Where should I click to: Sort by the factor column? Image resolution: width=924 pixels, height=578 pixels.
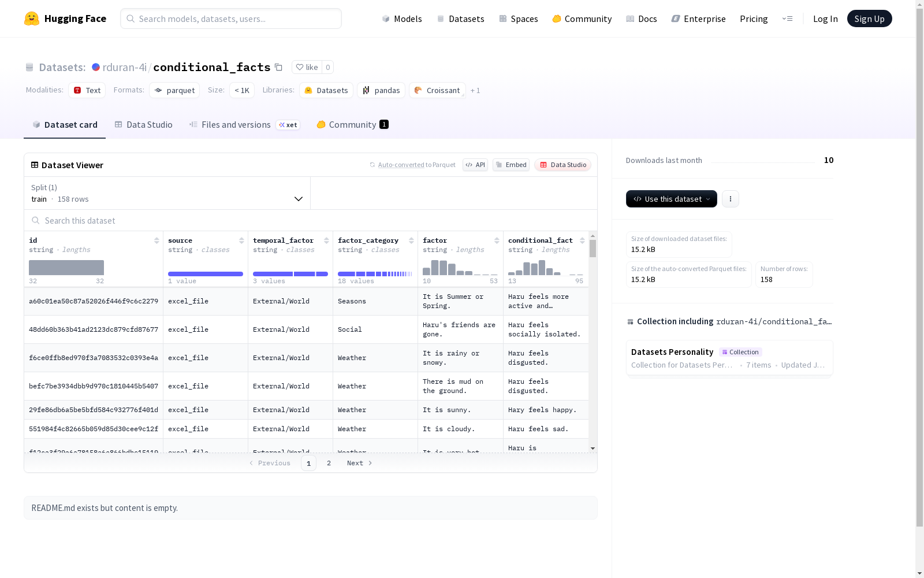[497, 240]
